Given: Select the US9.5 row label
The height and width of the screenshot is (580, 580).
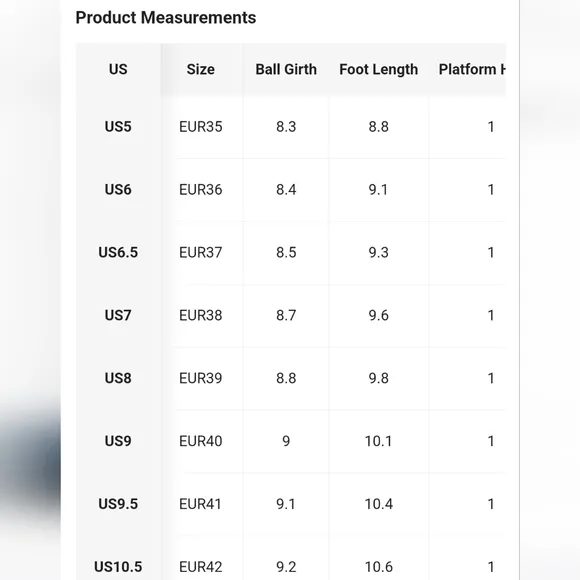Looking at the screenshot, I should 118,504.
